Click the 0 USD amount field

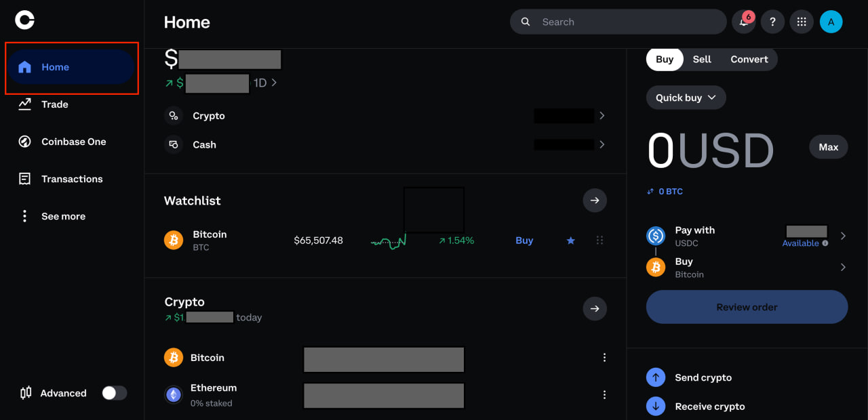711,150
